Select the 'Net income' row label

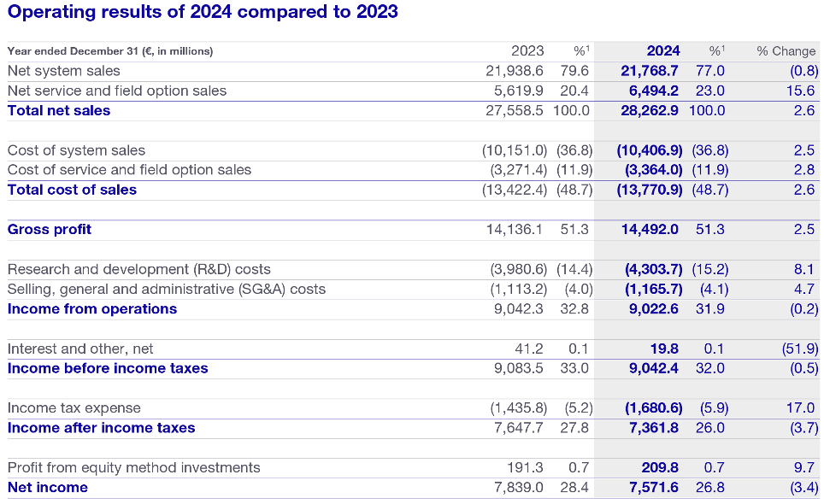48,488
